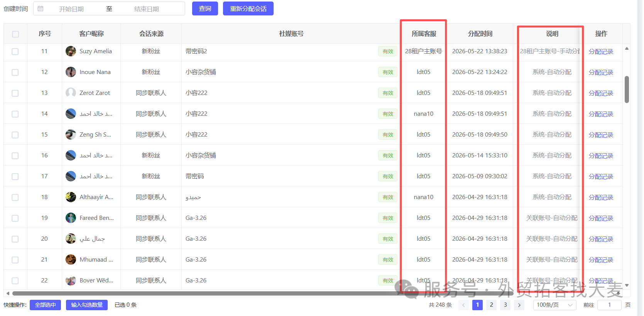Viewport: 644px width, 316px height.
Task: Switch to page 2
Action: (x=491, y=305)
